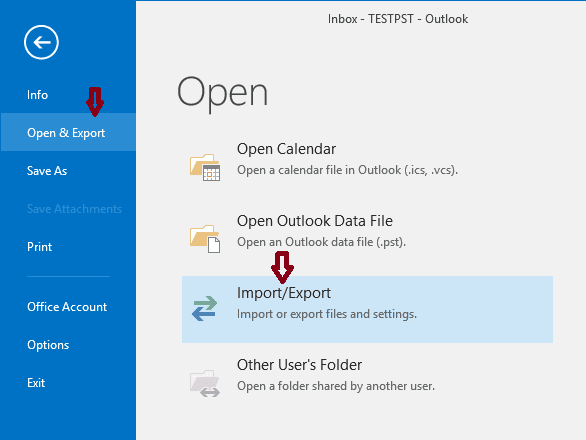Click the Save Attachments menu item
This screenshot has height=440, width=586.
pyautogui.click(x=74, y=209)
